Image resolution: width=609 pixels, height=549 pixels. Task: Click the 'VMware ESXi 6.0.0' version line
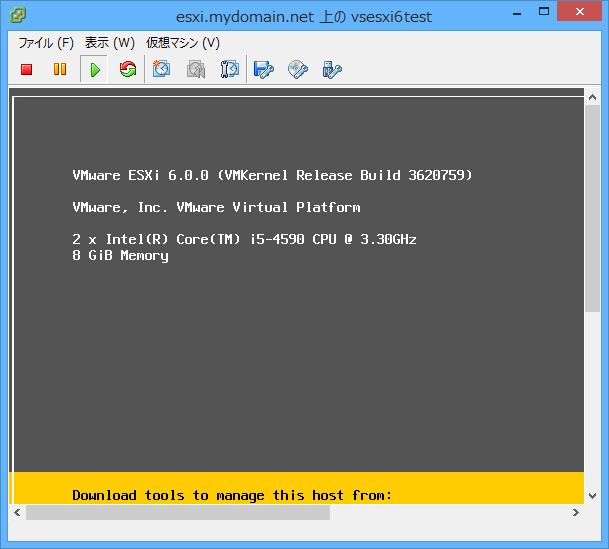click(x=272, y=175)
